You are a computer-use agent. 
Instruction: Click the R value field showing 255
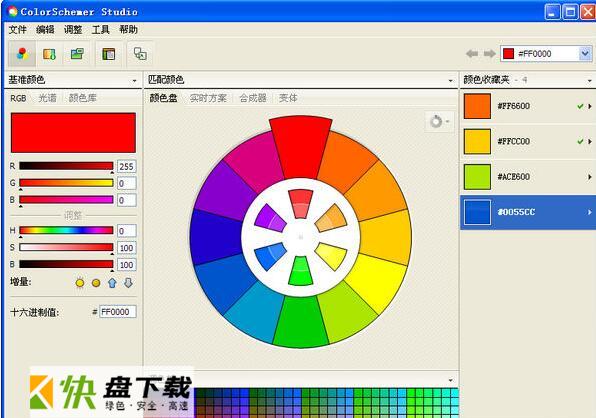click(x=127, y=166)
